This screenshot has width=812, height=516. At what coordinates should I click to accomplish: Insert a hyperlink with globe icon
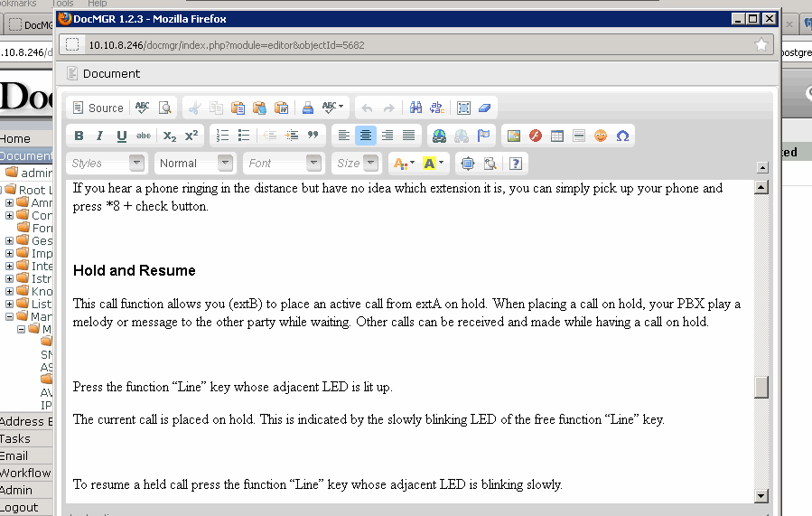click(x=439, y=136)
